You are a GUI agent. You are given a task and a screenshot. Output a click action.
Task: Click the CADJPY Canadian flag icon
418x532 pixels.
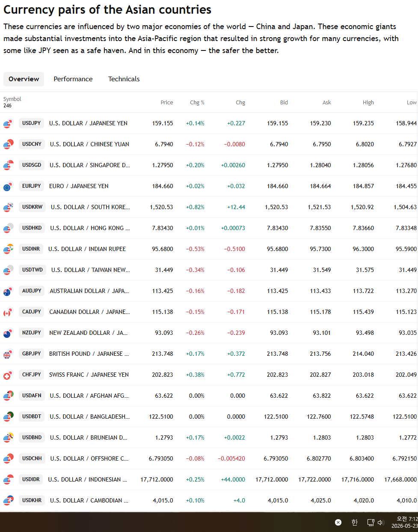pyautogui.click(x=8, y=312)
